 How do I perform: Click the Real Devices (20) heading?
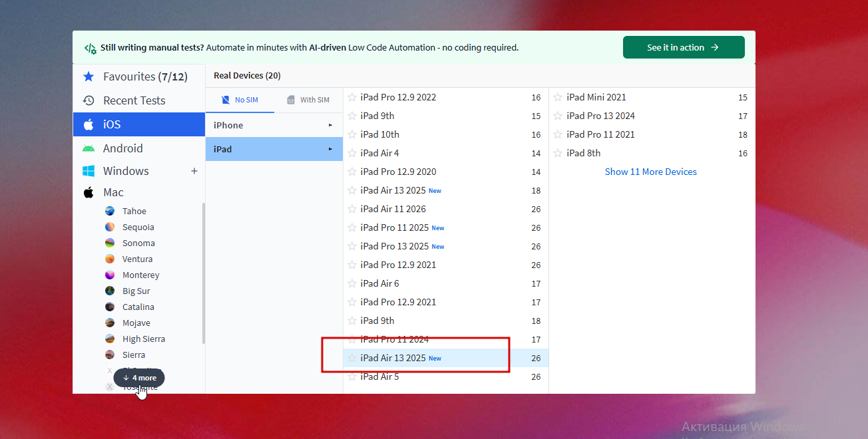point(247,76)
